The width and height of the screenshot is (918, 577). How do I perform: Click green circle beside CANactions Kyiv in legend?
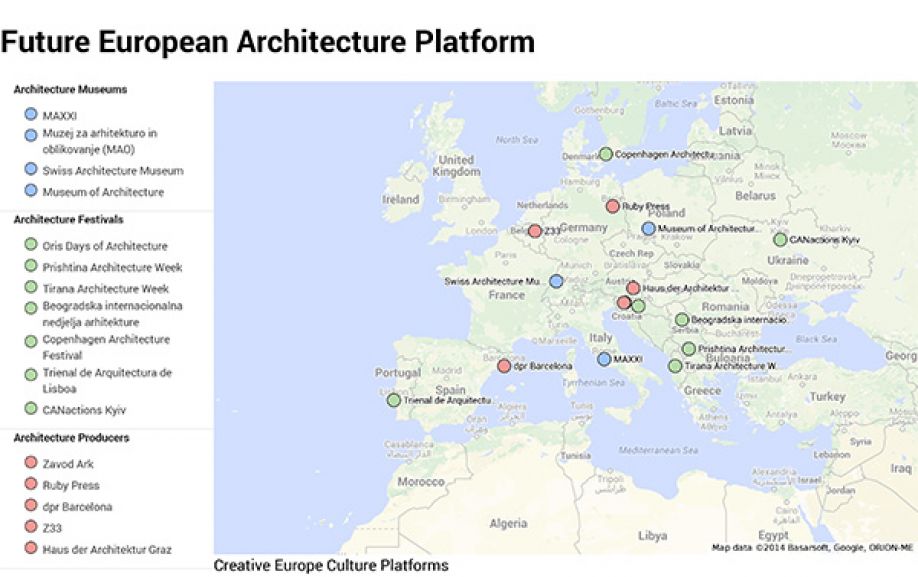pos(31,408)
